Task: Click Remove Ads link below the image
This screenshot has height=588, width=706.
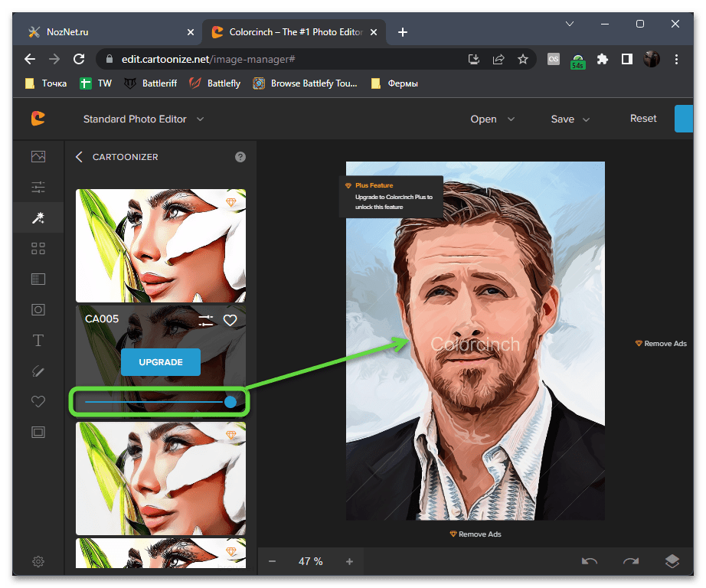Action: [x=476, y=534]
